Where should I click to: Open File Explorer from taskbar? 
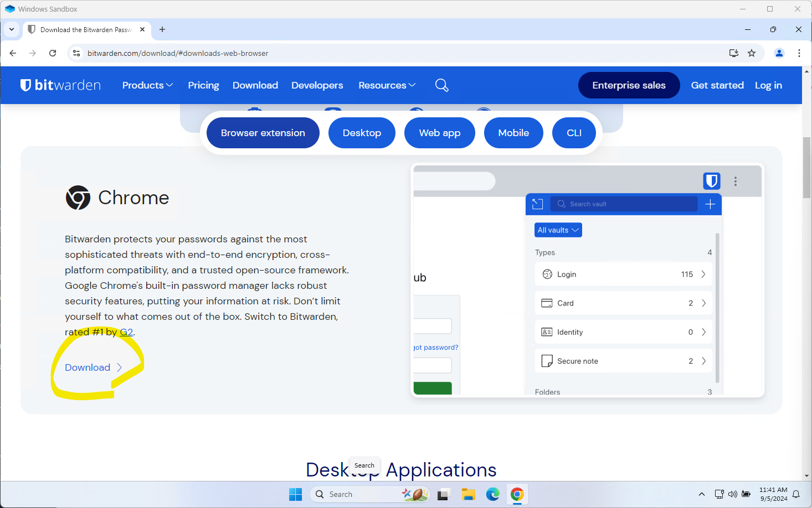pyautogui.click(x=469, y=494)
